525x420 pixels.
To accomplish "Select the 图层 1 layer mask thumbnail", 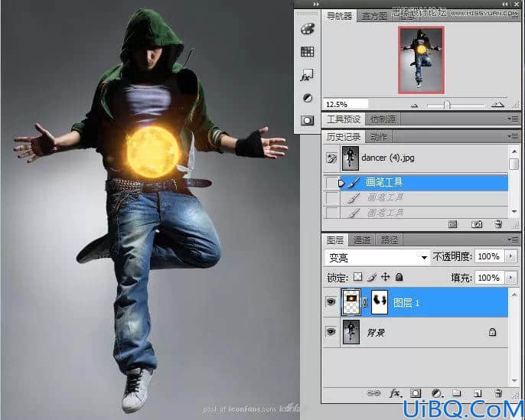I will (x=380, y=302).
